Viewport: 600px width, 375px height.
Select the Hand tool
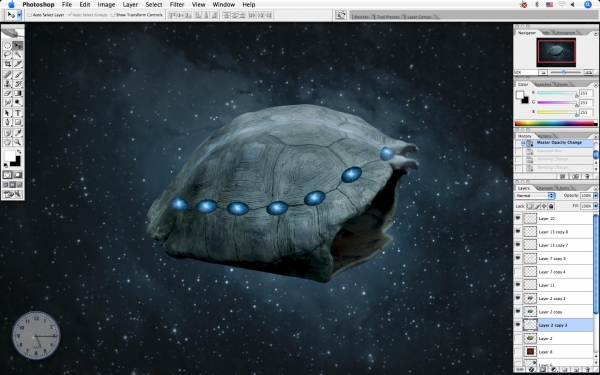click(x=7, y=142)
